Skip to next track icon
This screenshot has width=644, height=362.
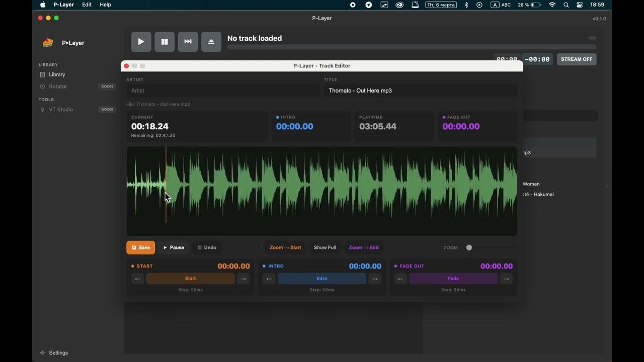[x=188, y=42]
